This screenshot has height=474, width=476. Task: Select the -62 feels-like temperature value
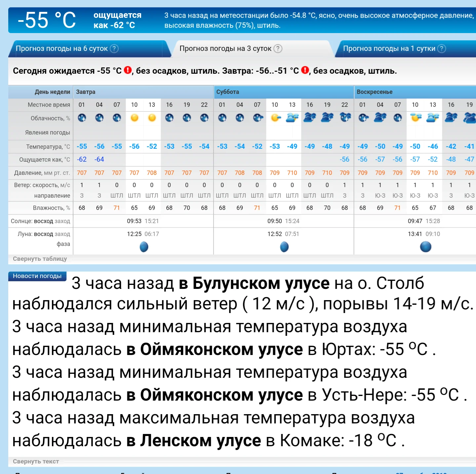click(82, 159)
